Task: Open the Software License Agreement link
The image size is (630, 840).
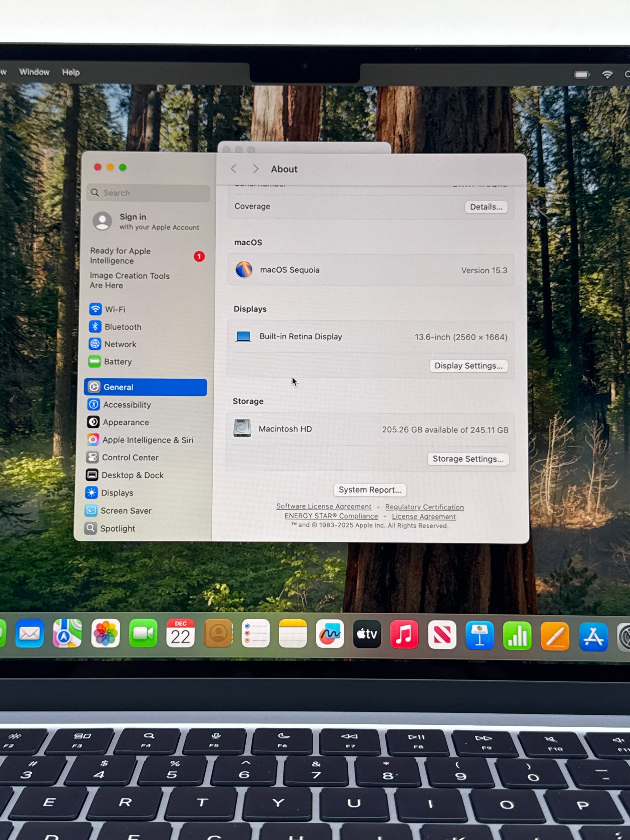Action: pyautogui.click(x=323, y=506)
